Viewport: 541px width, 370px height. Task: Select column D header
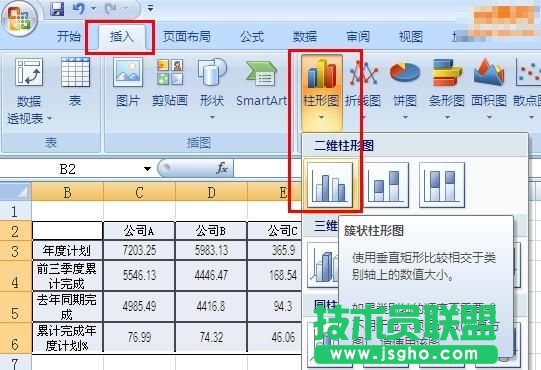tap(212, 192)
